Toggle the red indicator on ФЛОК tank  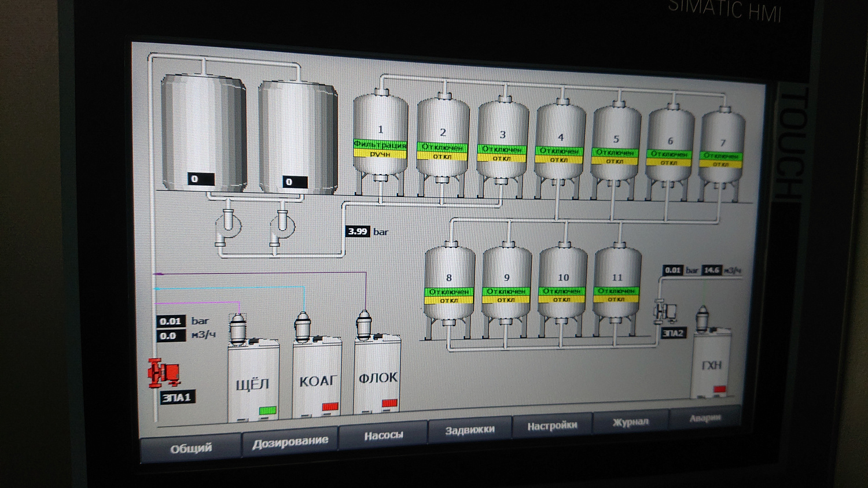389,402
